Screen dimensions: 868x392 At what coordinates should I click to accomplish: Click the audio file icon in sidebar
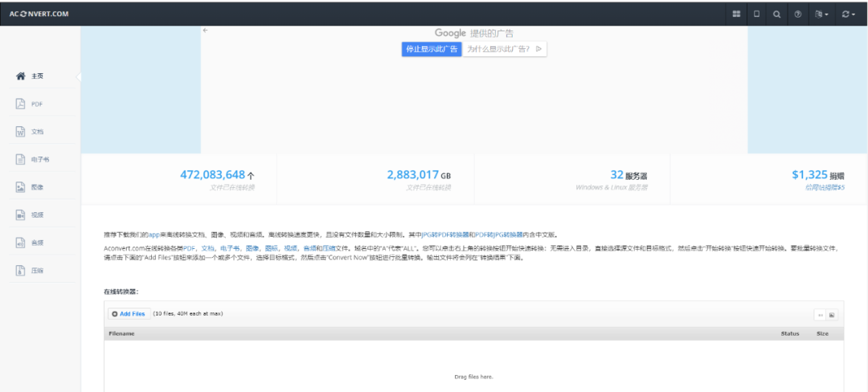coord(20,242)
